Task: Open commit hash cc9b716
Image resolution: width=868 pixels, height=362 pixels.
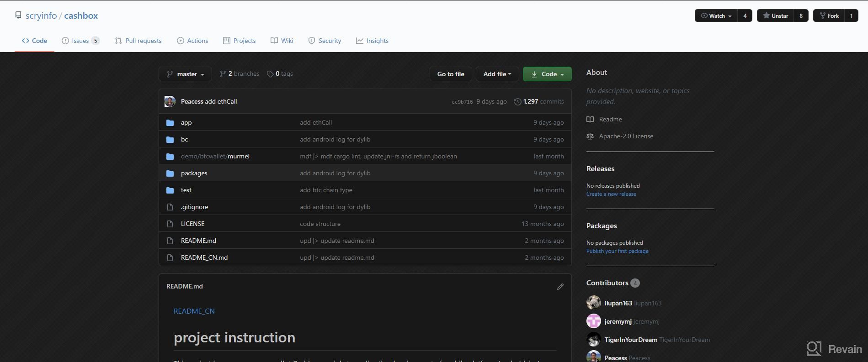Action: click(x=462, y=102)
